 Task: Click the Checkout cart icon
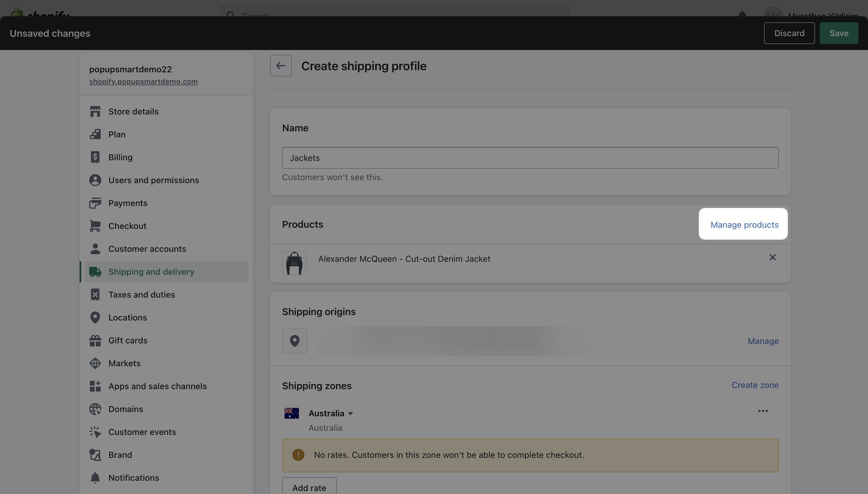click(x=95, y=226)
